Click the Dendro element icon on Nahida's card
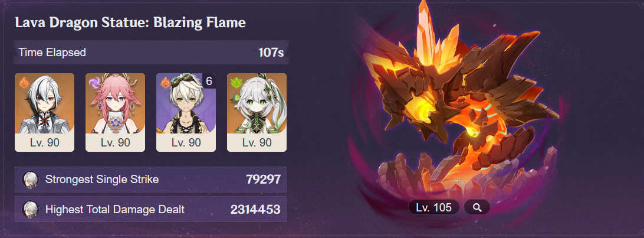644x238 pixels. click(236, 81)
